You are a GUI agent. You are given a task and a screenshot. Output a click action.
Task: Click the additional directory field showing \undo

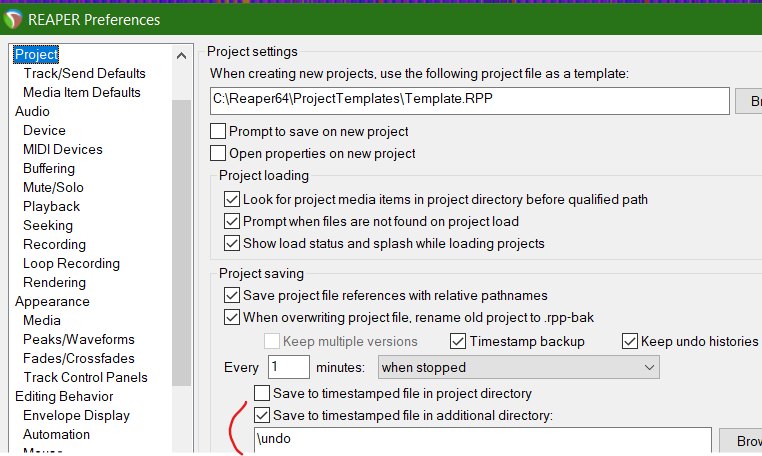point(483,439)
